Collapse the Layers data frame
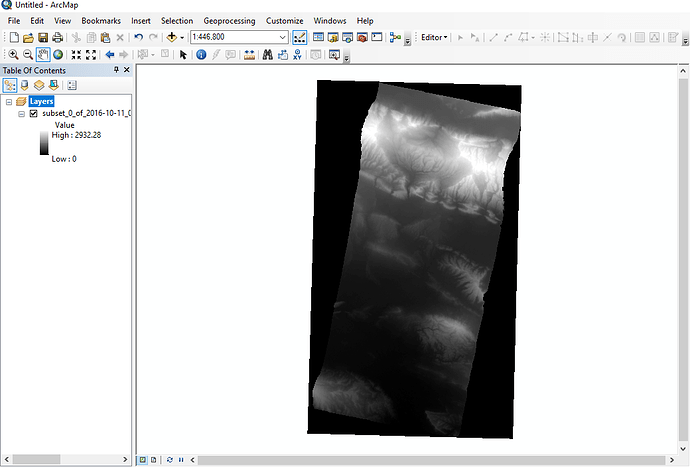The height and width of the screenshot is (467, 690). [9, 102]
